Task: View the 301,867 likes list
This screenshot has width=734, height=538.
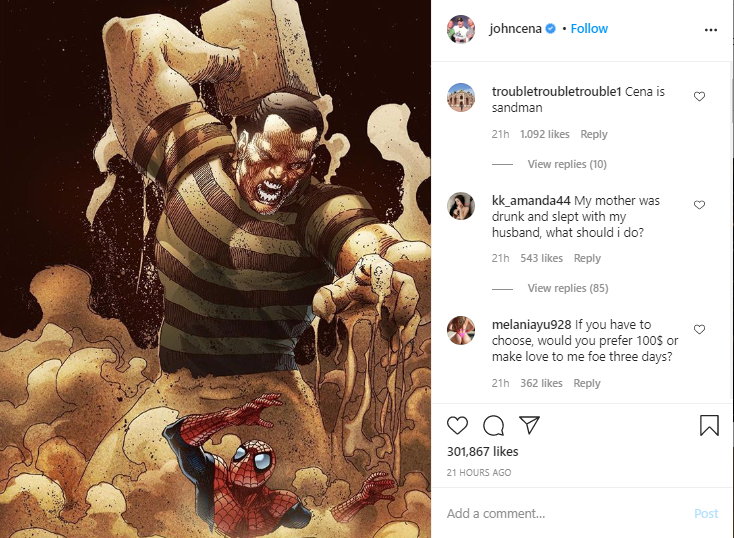Action: click(x=482, y=451)
